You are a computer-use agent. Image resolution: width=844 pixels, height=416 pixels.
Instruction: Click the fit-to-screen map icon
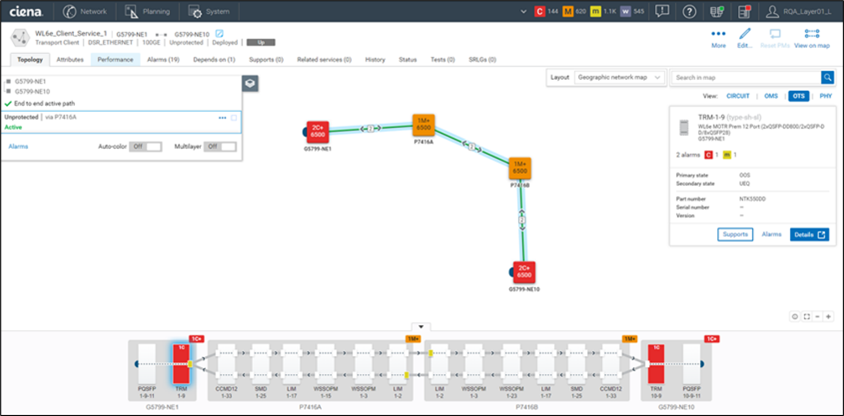point(806,316)
